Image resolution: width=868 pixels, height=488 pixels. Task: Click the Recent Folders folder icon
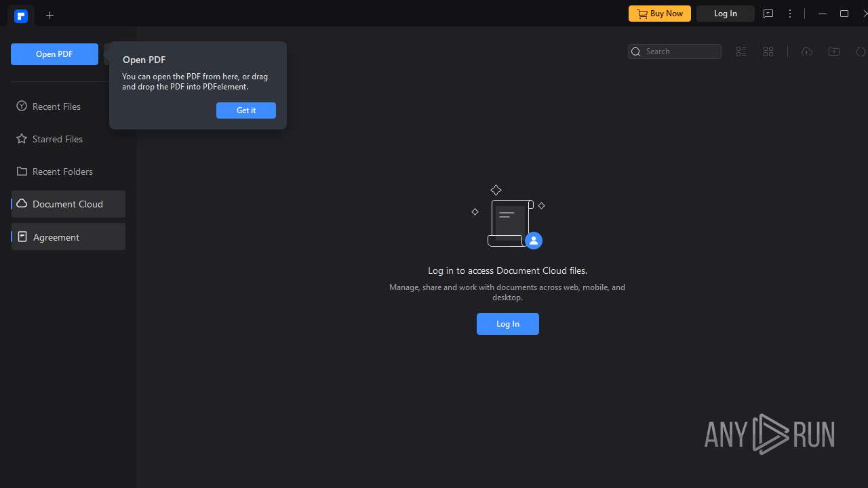(x=22, y=171)
